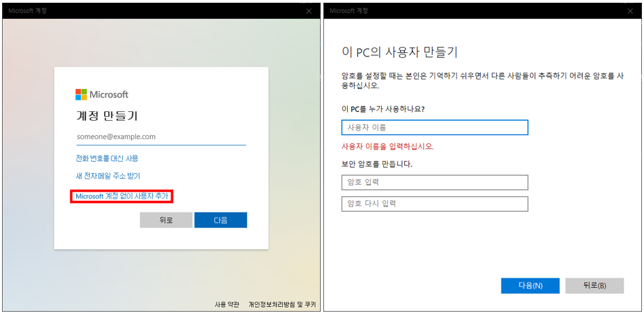Click the '이 PC를 누가 사용하나요?' label
This screenshot has height=313, width=644.
(x=382, y=110)
